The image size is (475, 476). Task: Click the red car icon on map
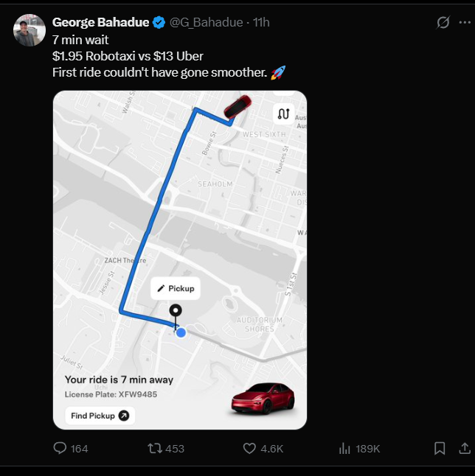[x=237, y=107]
